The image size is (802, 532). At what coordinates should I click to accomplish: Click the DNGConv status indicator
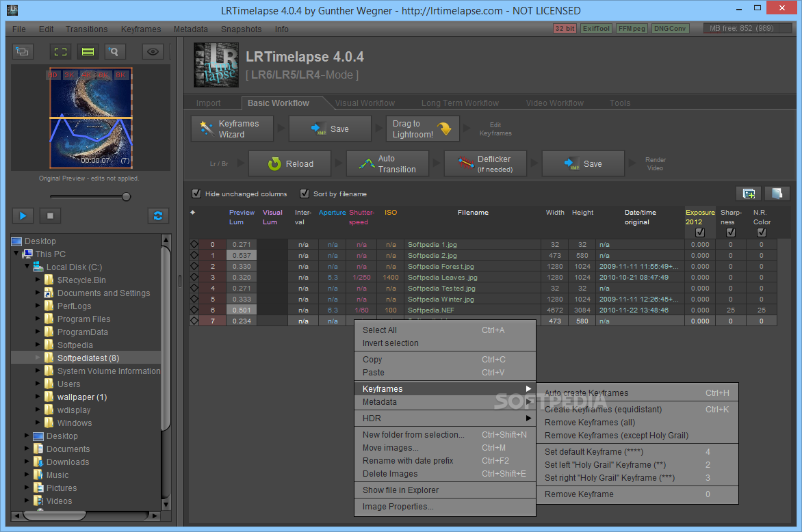(x=670, y=29)
